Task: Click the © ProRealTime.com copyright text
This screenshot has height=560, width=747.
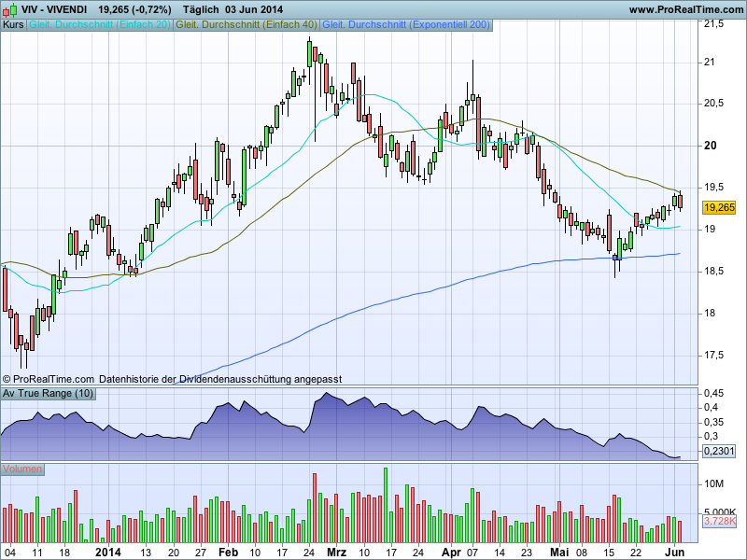Action: pyautogui.click(x=49, y=379)
